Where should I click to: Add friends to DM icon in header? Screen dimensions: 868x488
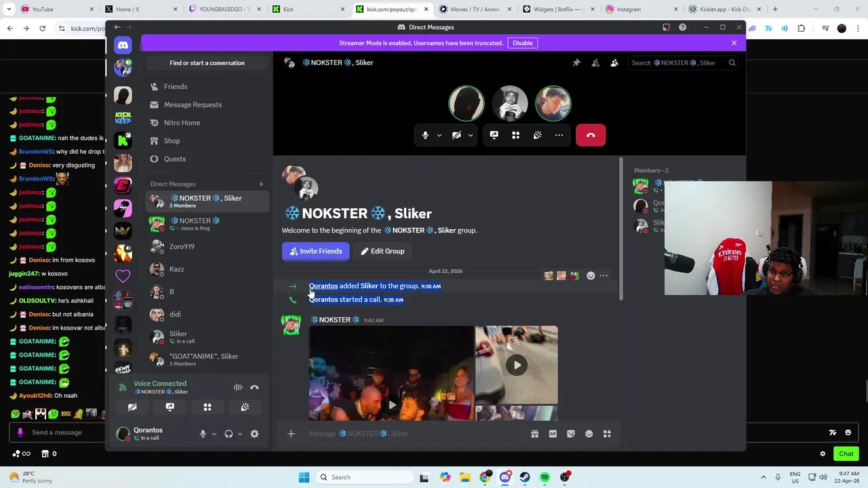(595, 63)
